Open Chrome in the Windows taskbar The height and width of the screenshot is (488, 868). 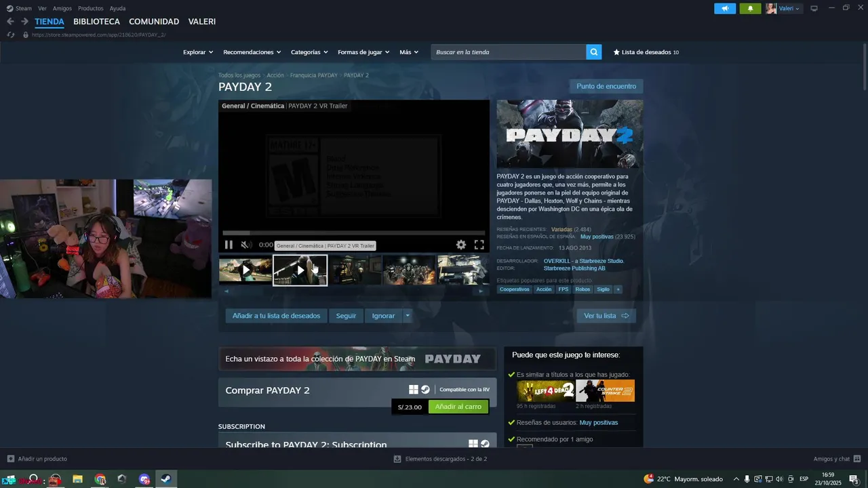click(100, 479)
